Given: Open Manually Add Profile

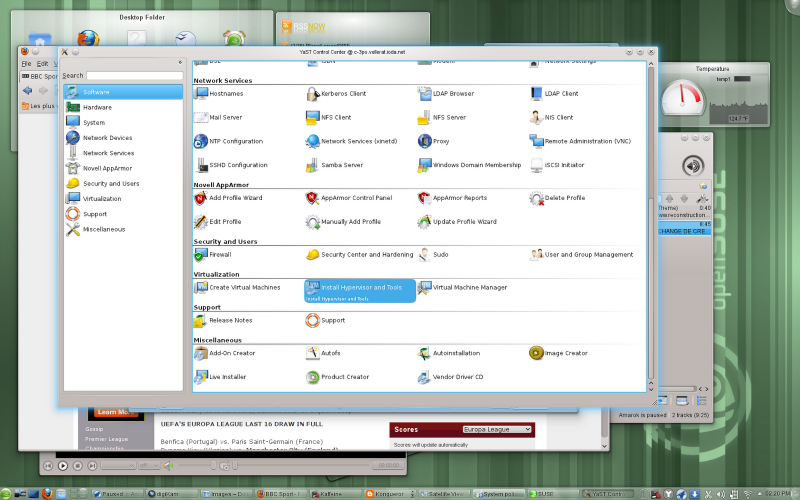Looking at the screenshot, I should [343, 222].
